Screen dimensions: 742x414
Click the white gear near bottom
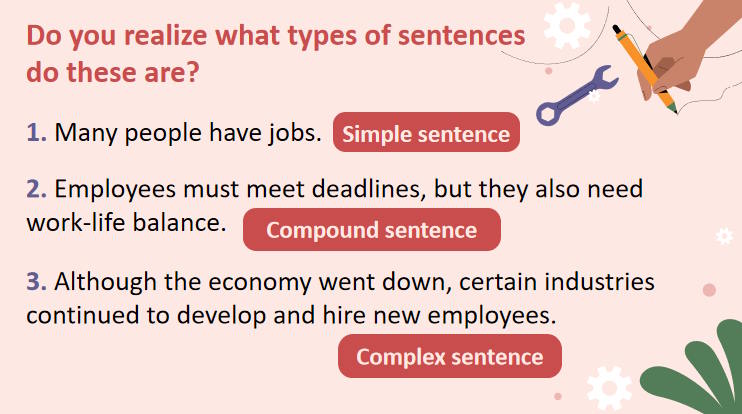(609, 388)
